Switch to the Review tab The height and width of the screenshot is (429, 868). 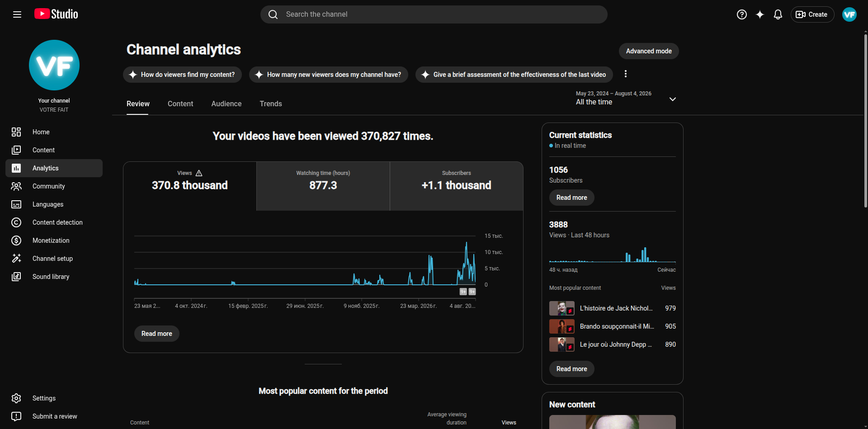point(138,104)
